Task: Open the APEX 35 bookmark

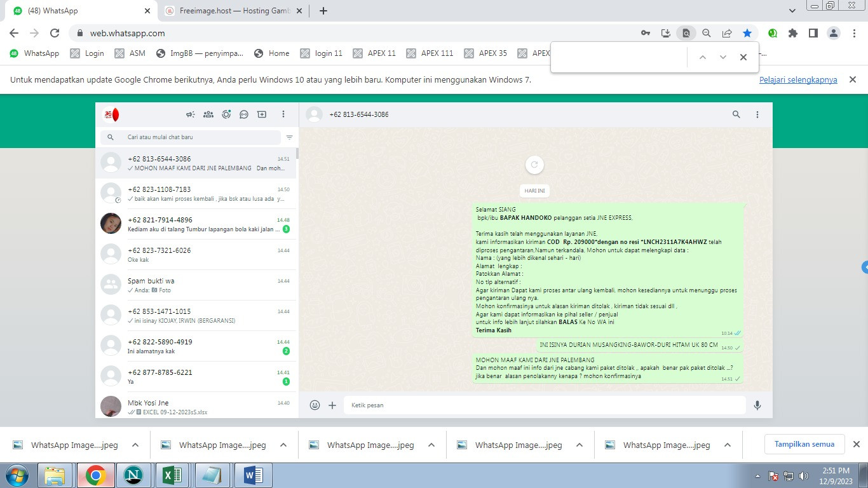Action: tap(486, 53)
